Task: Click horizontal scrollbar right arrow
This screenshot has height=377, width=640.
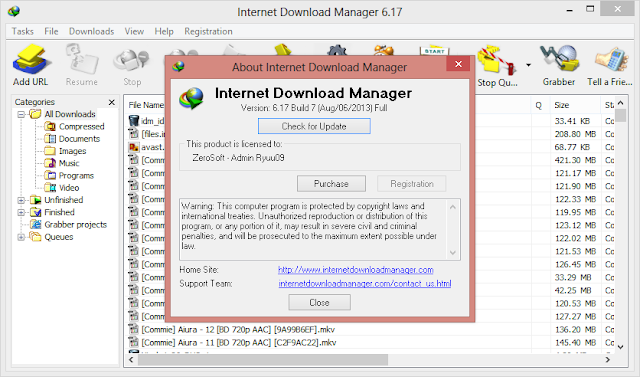Action: click(x=607, y=360)
